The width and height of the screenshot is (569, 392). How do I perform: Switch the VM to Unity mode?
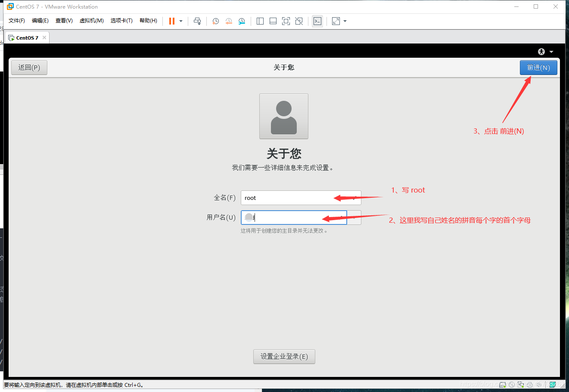click(x=299, y=21)
